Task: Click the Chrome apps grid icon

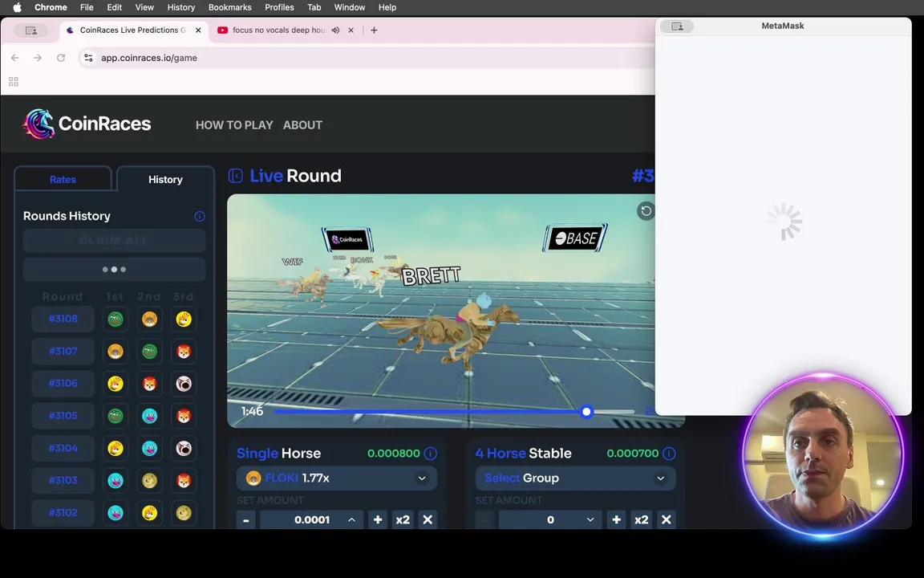Action: coord(14,81)
